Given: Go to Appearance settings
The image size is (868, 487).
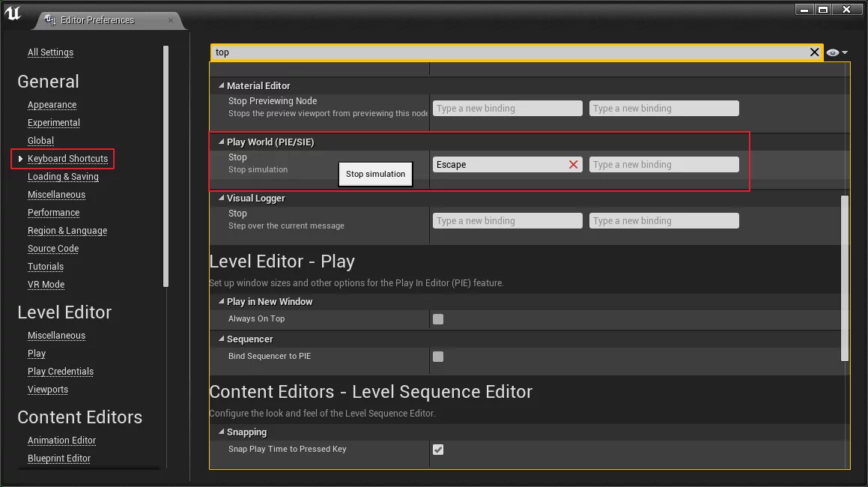Looking at the screenshot, I should coord(52,105).
